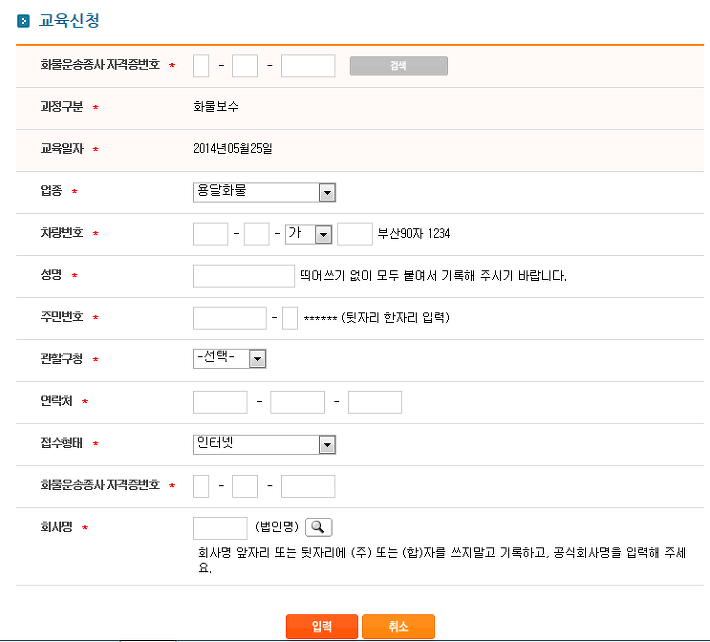Image resolution: width=710 pixels, height=642 pixels.
Task: Submit the form with the 입력 button
Action: [x=321, y=626]
